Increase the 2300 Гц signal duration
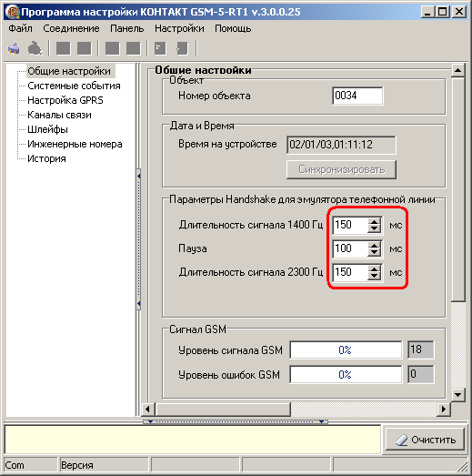The image size is (472, 476). click(x=375, y=268)
